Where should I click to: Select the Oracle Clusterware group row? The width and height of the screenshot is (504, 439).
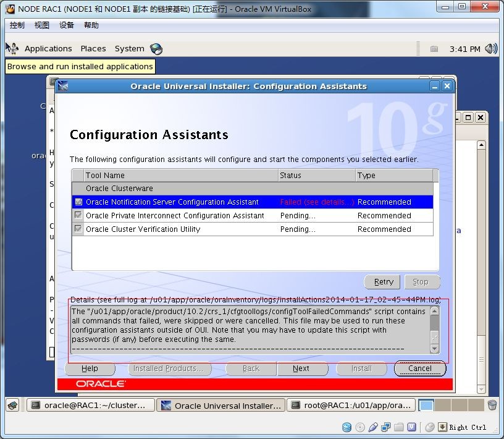click(x=253, y=189)
